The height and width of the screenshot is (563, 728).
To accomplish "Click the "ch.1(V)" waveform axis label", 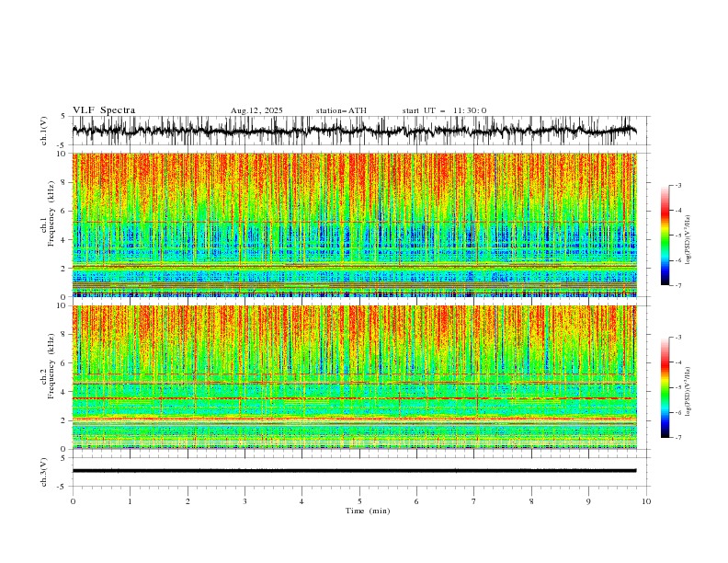I will point(44,131).
